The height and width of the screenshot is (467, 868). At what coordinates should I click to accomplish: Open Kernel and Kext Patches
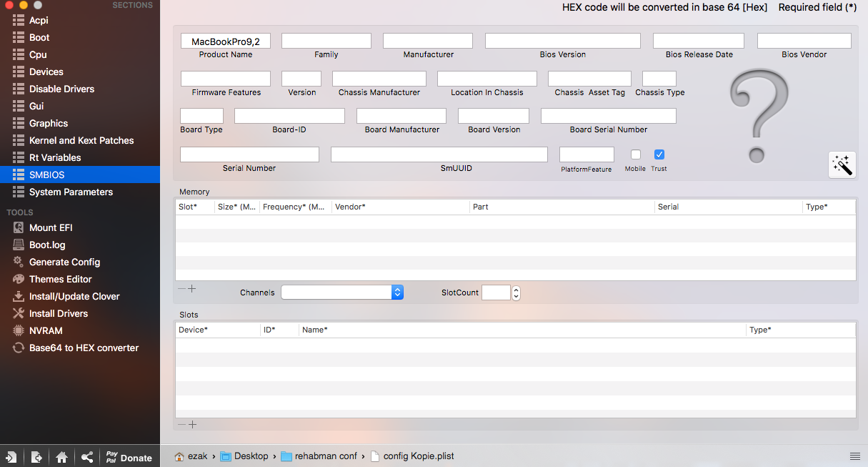click(80, 140)
